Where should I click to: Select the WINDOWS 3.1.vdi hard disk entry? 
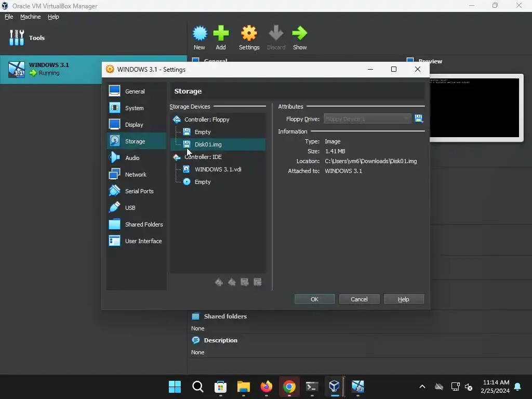[218, 169]
